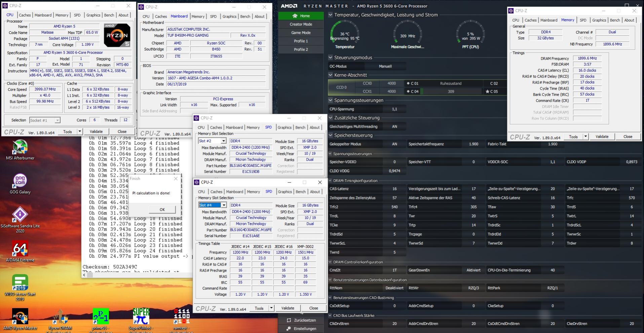Collapse the Steuerungsmodus section
Screen dimensions: 644x333
330,58
